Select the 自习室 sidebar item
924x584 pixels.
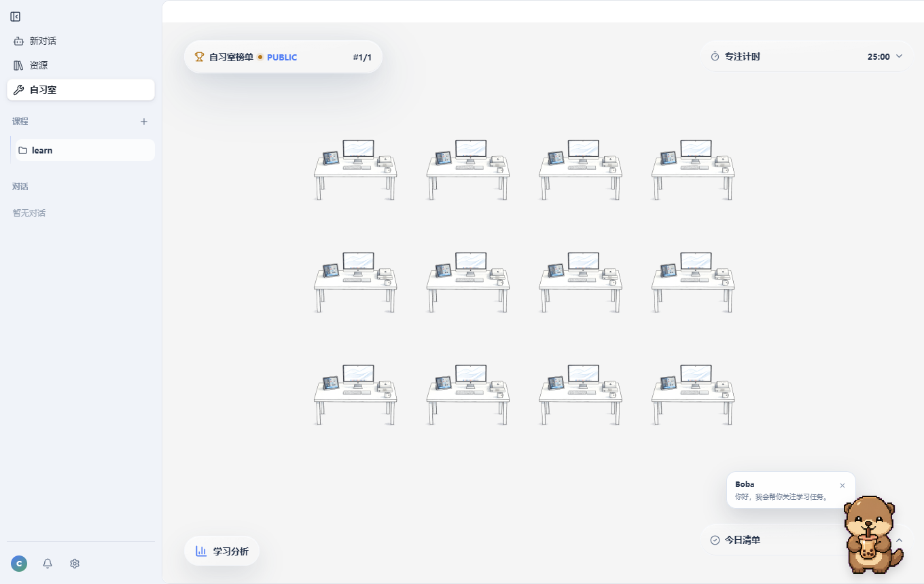click(81, 90)
